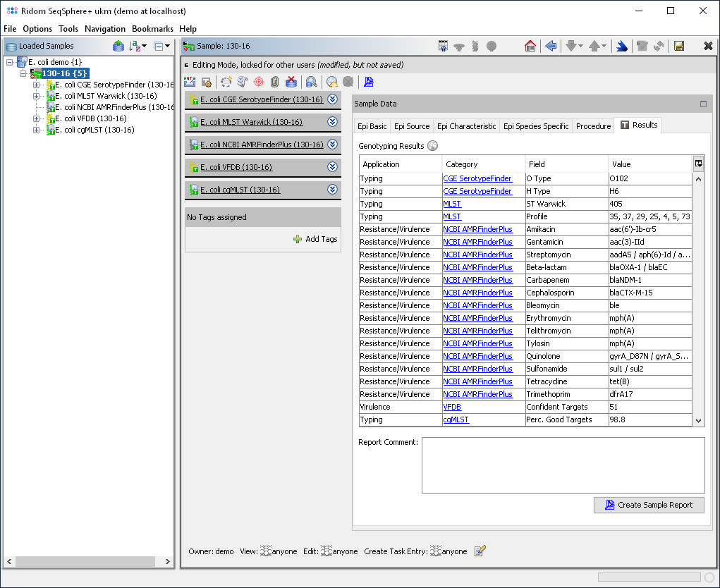Screen dimensions: 720x588
Task: Open the VFDB category link
Action: [x=452, y=407]
